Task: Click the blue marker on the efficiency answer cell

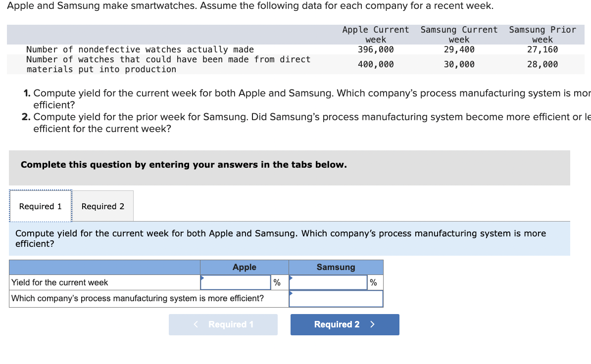Action: 291,294
